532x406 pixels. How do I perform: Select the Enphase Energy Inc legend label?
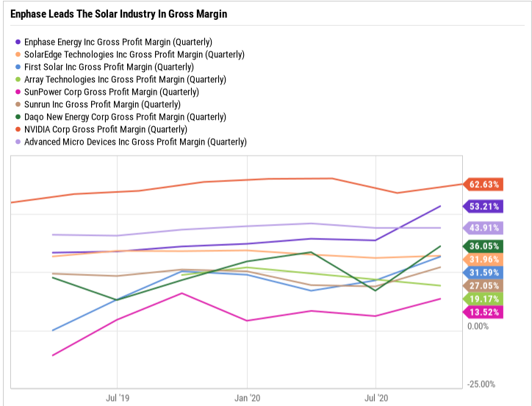click(118, 42)
